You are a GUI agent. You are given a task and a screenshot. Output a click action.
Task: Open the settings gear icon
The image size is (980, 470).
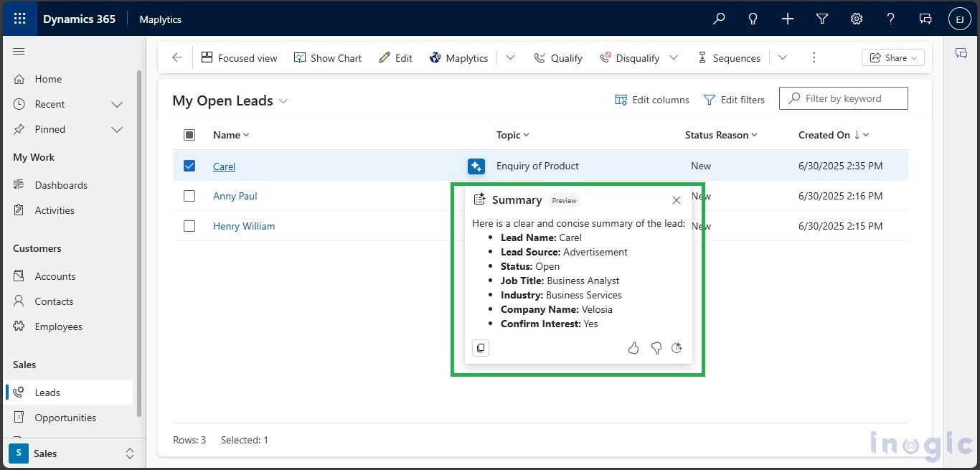857,19
